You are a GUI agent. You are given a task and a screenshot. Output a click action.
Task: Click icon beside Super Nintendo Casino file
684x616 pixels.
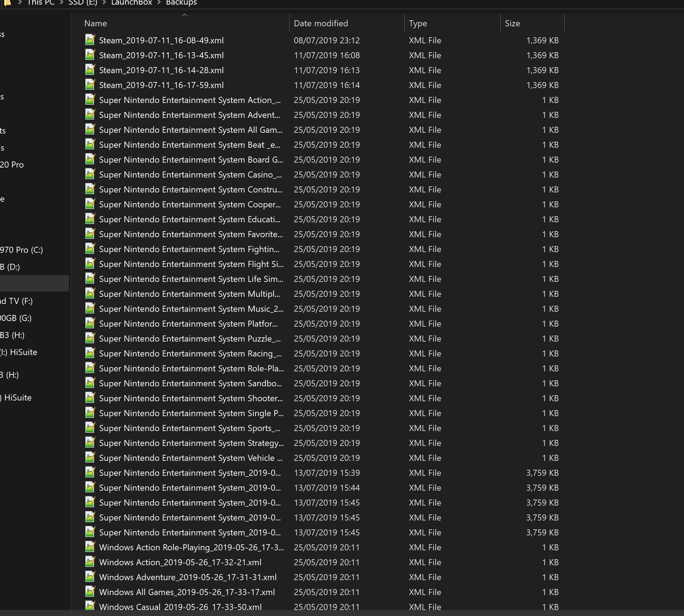90,174
